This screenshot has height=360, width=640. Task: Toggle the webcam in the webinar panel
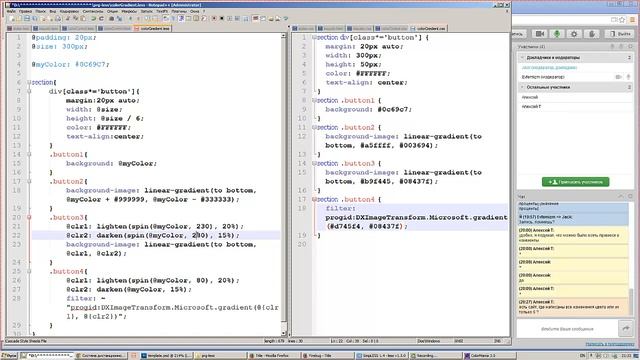click(540, 34)
